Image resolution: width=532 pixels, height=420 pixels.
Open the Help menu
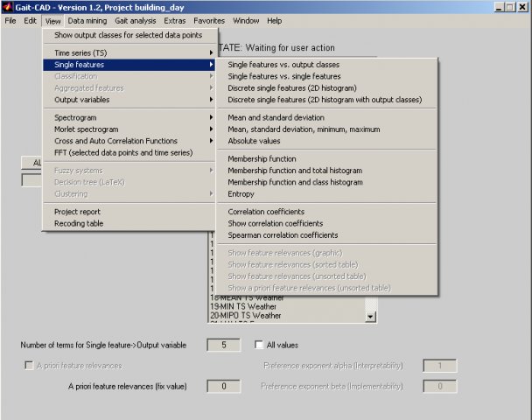(274, 21)
